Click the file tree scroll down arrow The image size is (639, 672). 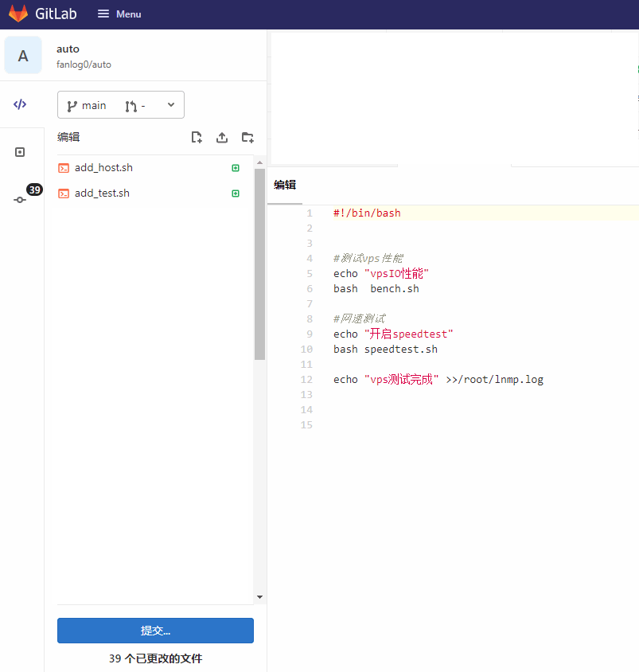point(259,597)
